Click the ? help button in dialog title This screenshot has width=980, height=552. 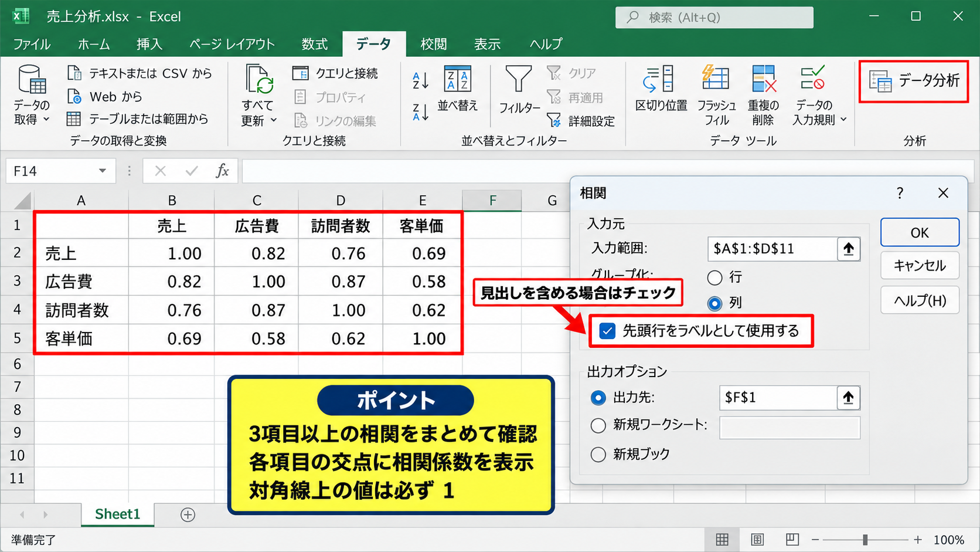coord(900,193)
